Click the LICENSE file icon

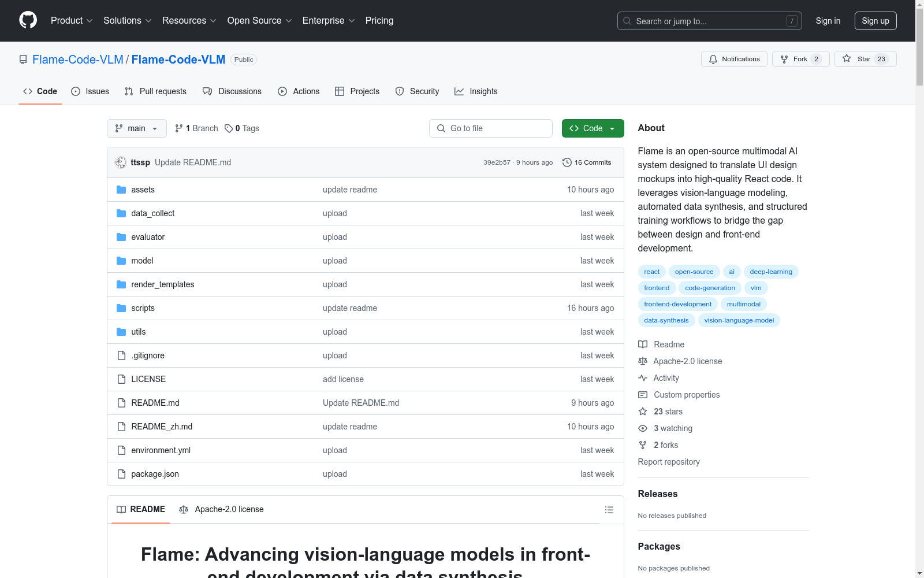coord(121,379)
